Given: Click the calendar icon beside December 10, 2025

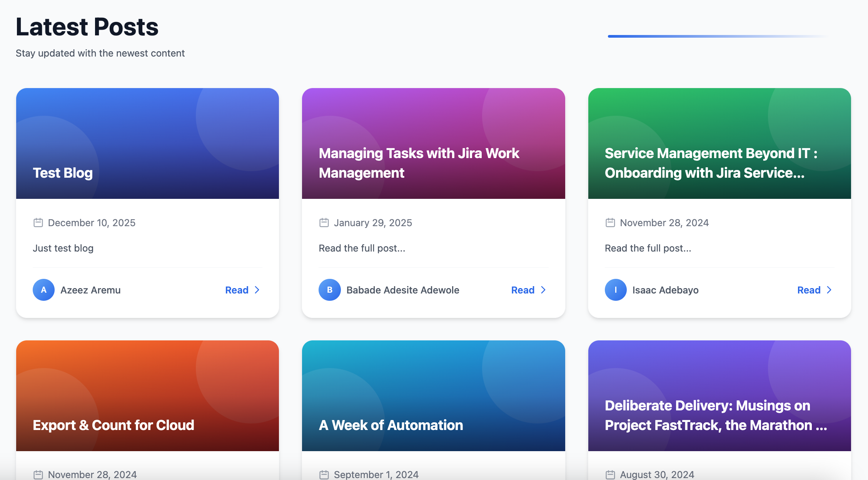Looking at the screenshot, I should [x=38, y=223].
